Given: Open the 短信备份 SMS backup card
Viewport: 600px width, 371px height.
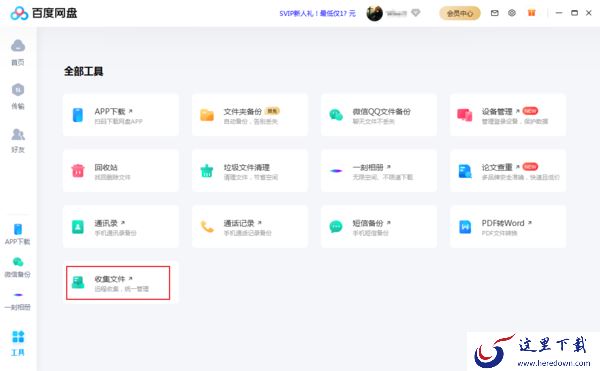Looking at the screenshot, I should (x=379, y=226).
